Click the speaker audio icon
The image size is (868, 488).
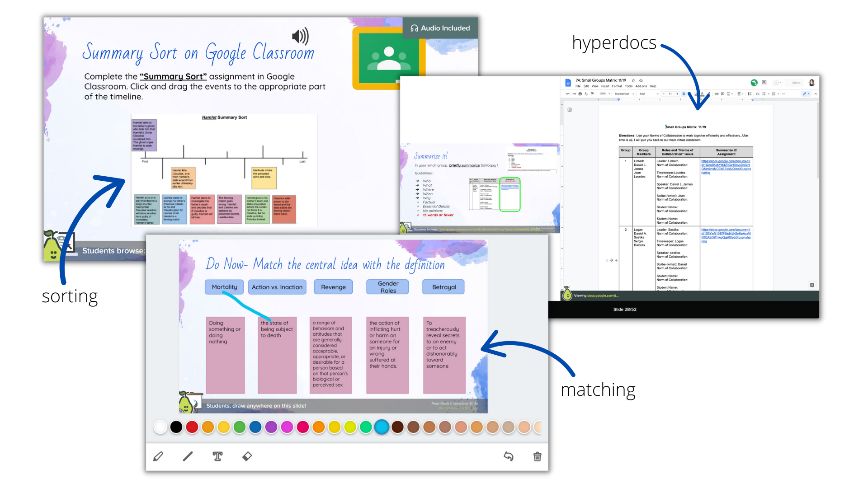click(300, 36)
